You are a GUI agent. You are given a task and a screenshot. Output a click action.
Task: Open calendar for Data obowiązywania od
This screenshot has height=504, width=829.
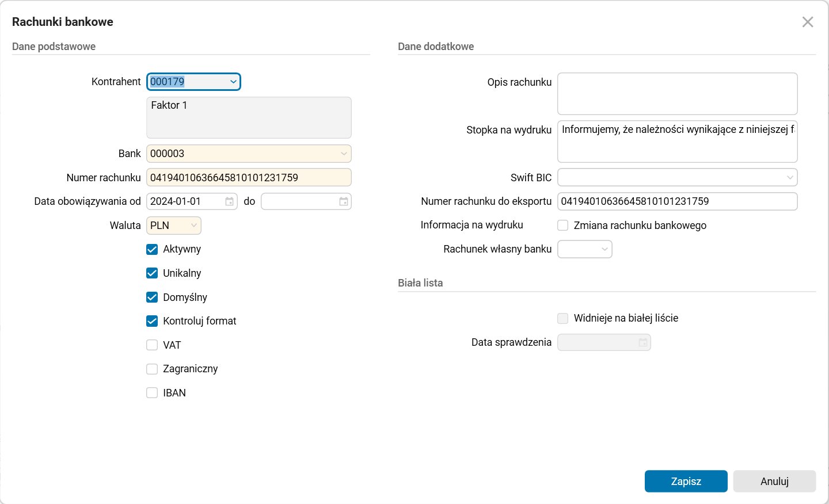229,201
